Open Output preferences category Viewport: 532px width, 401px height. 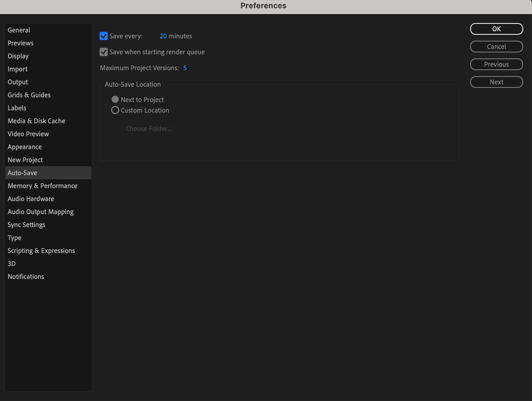click(48, 82)
